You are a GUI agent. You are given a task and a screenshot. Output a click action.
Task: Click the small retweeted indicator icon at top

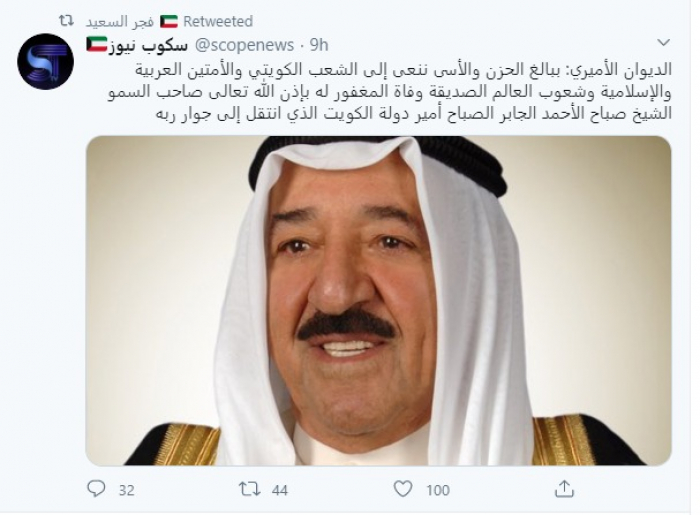tap(67, 21)
